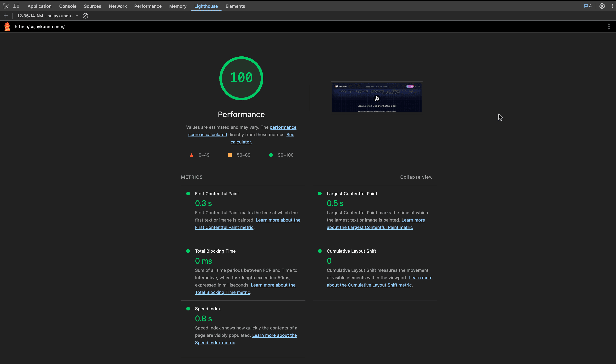The height and width of the screenshot is (364, 616).
Task: Open the Console panel
Action: 68,6
